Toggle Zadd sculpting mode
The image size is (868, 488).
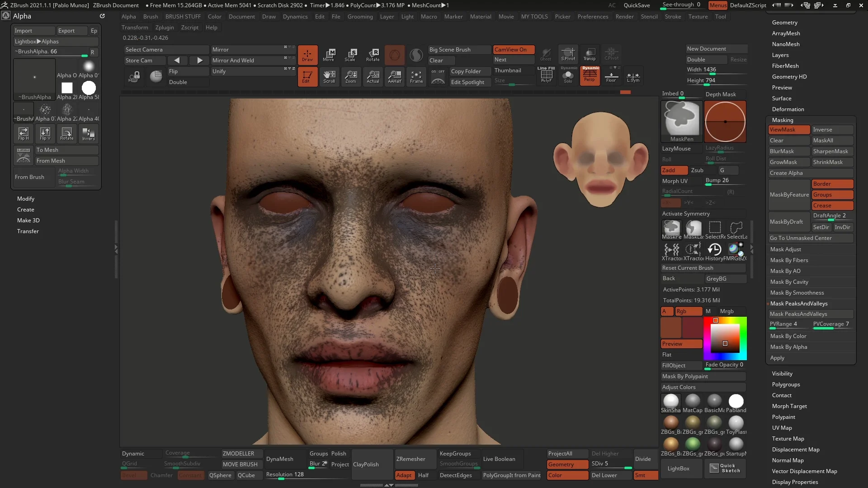pyautogui.click(x=673, y=170)
